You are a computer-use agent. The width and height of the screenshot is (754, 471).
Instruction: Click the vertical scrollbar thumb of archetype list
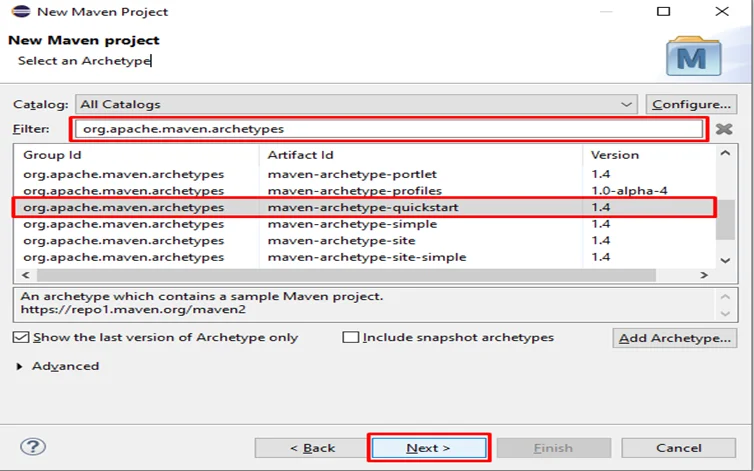(x=725, y=219)
